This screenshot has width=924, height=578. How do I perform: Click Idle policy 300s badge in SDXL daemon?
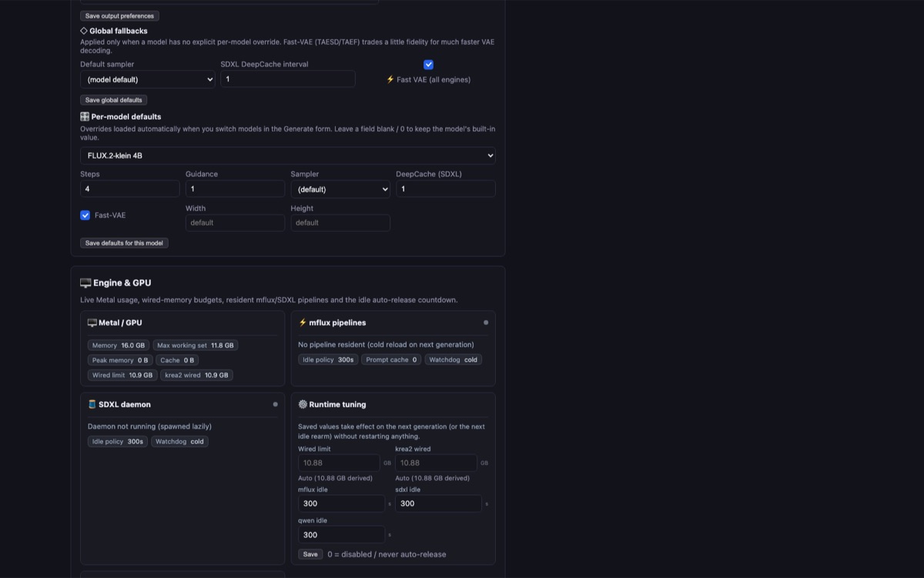[118, 442]
